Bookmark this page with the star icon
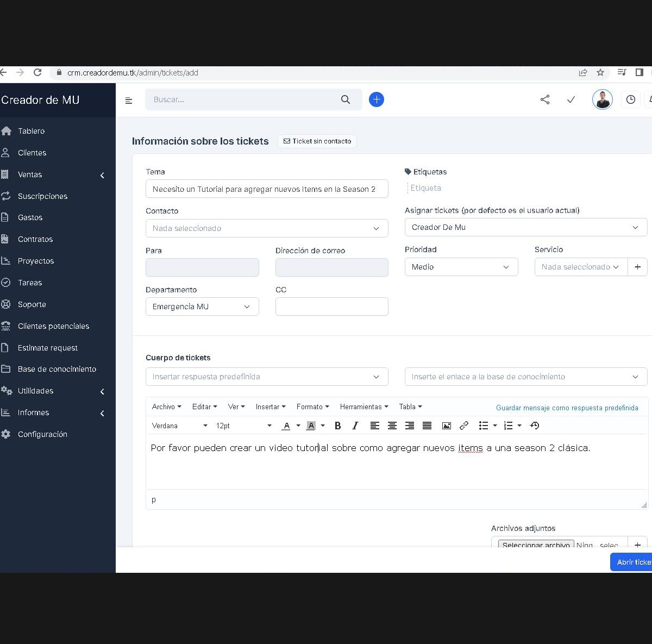The width and height of the screenshot is (652, 644). pos(600,72)
